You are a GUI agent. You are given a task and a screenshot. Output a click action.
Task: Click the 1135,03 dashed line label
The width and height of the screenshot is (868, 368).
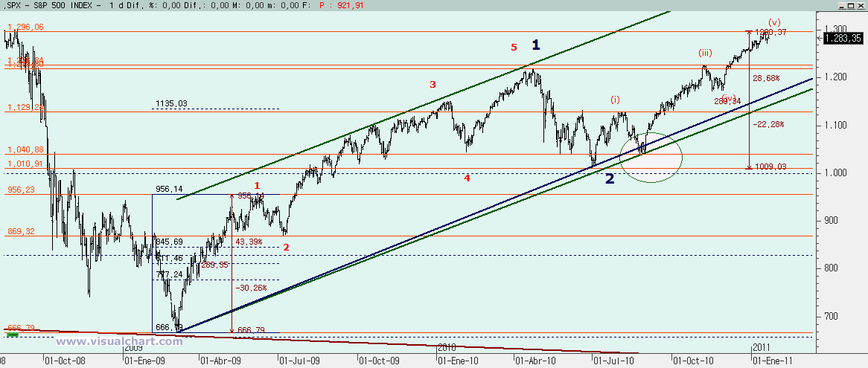click(172, 103)
